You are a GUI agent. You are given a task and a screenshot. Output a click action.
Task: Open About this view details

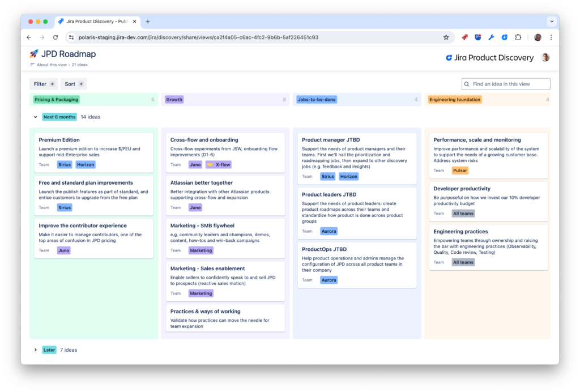[x=52, y=65]
